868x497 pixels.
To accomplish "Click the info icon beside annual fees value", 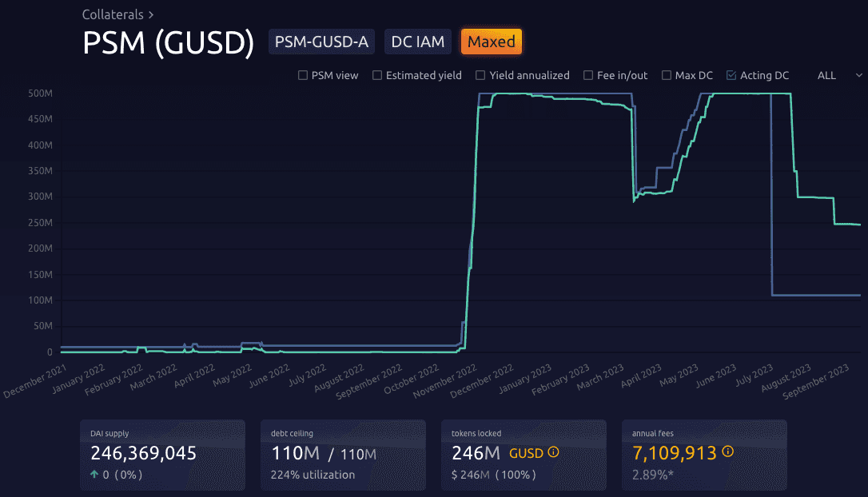I will [x=727, y=452].
